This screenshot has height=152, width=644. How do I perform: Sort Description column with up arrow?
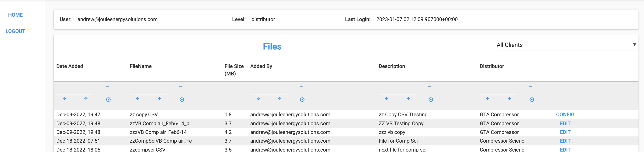(x=408, y=99)
